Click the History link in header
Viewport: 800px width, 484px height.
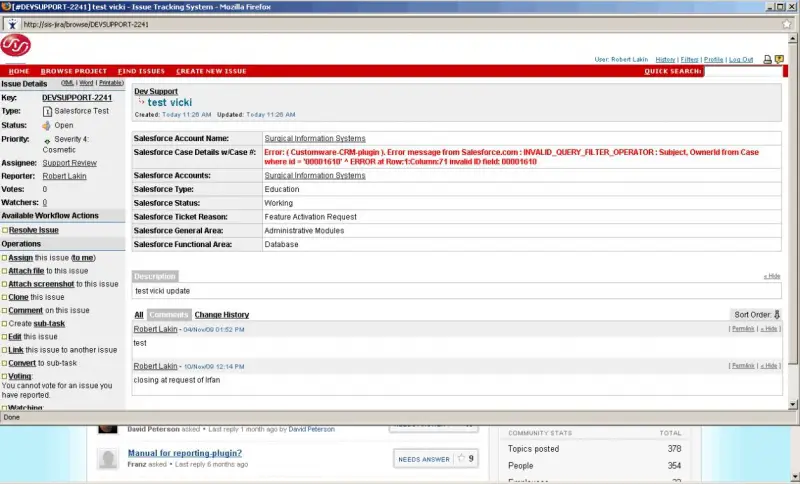coord(665,60)
